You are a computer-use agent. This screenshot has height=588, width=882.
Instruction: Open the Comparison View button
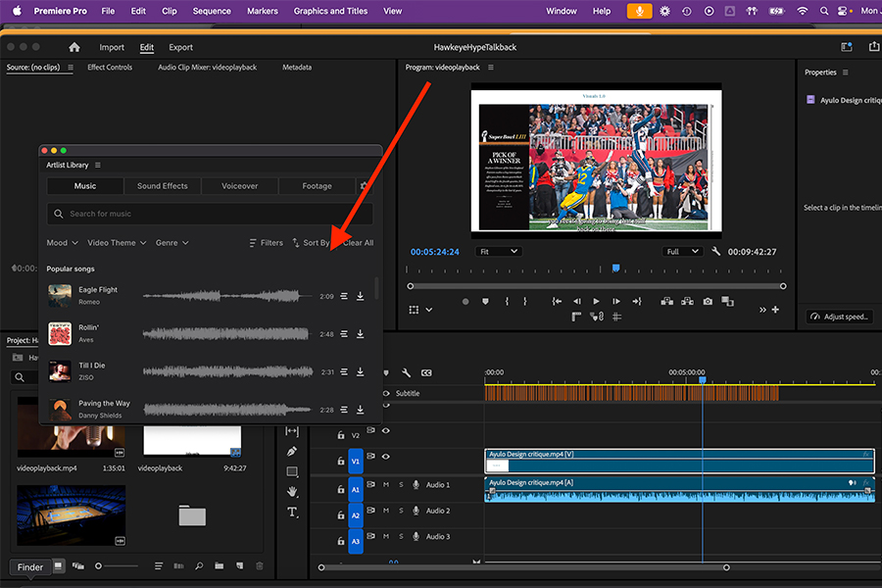727,302
